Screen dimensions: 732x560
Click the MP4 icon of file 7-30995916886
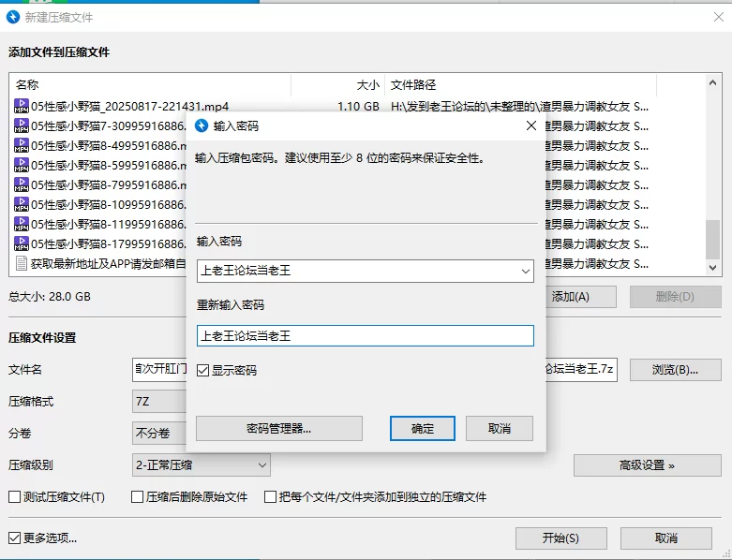tap(21, 125)
